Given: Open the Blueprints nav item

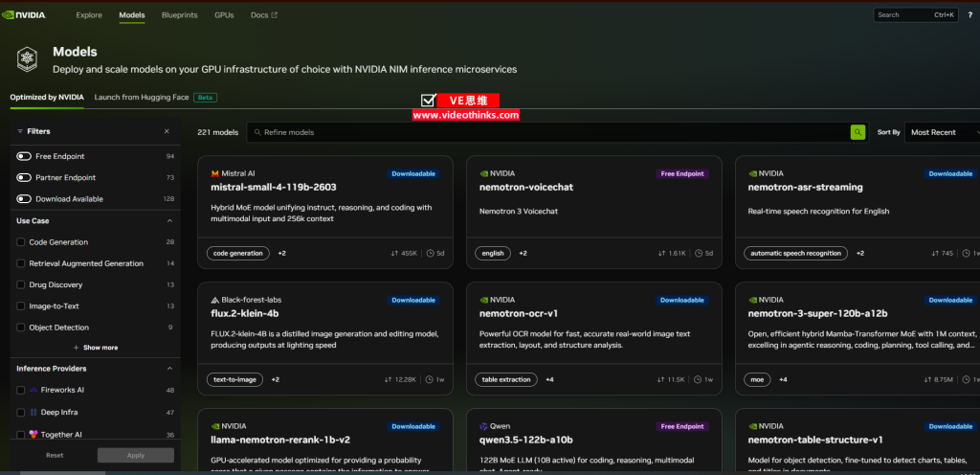Looking at the screenshot, I should (179, 15).
